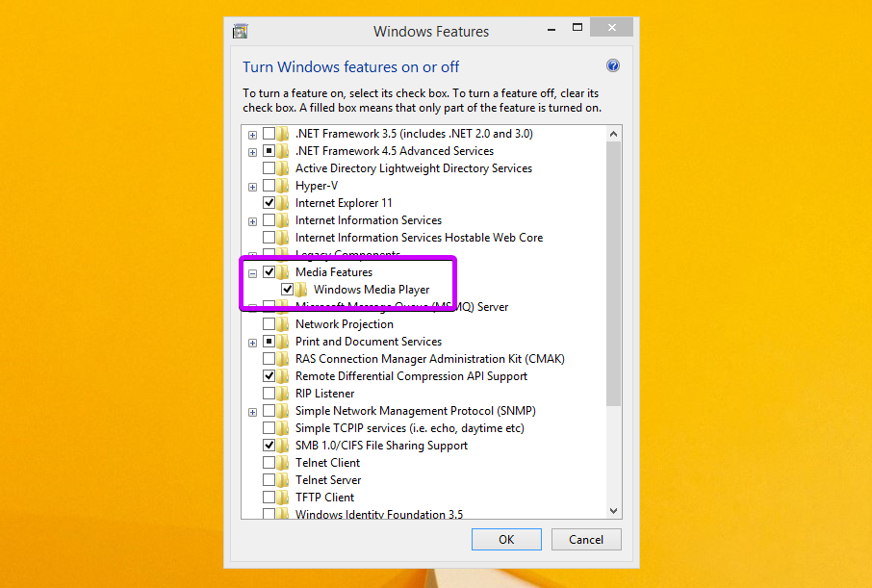Expand the Print and Document Services node
The height and width of the screenshot is (588, 872).
coord(252,344)
